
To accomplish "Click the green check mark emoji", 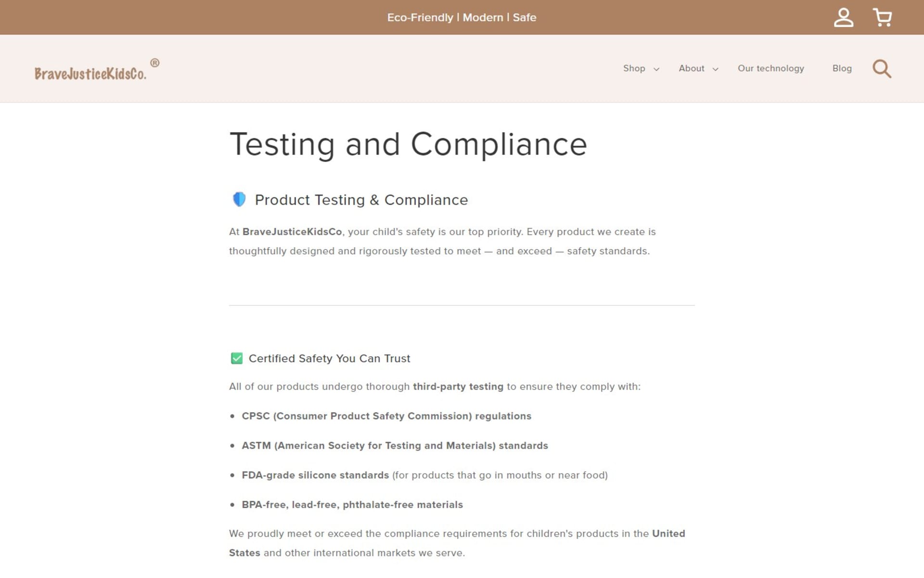I will [x=236, y=358].
